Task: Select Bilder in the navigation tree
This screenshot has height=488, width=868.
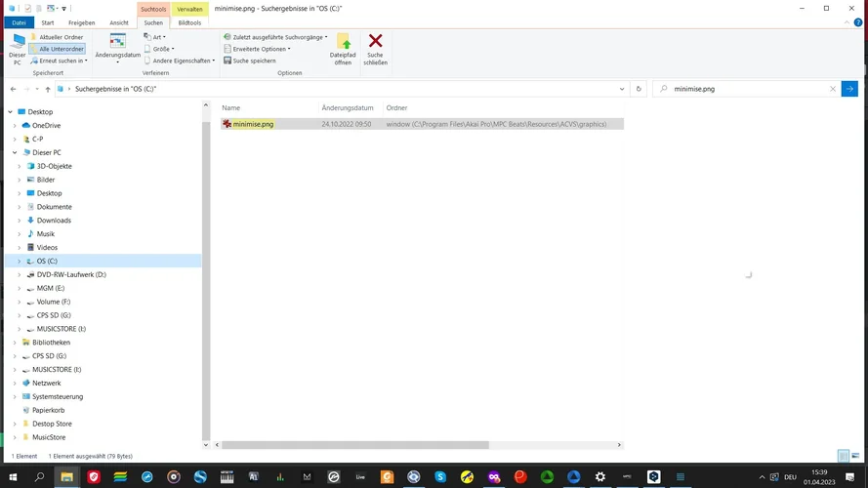Action: [45, 180]
